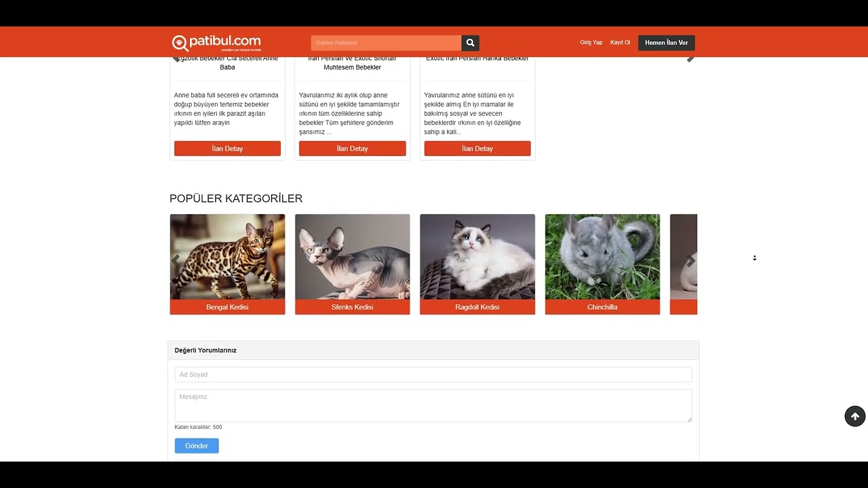This screenshot has height=488, width=868.
Task: Open İlan Detay for Muhtesem Bebekler listing
Action: coord(353,148)
